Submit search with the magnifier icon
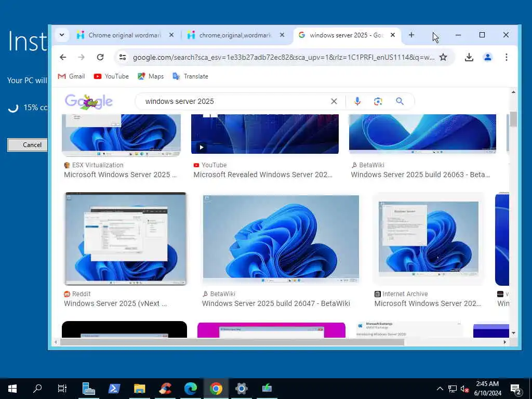This screenshot has width=532, height=399. tap(400, 101)
